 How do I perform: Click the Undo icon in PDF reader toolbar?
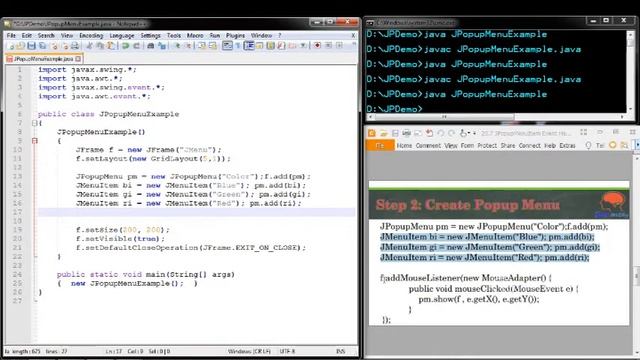coord(441,133)
